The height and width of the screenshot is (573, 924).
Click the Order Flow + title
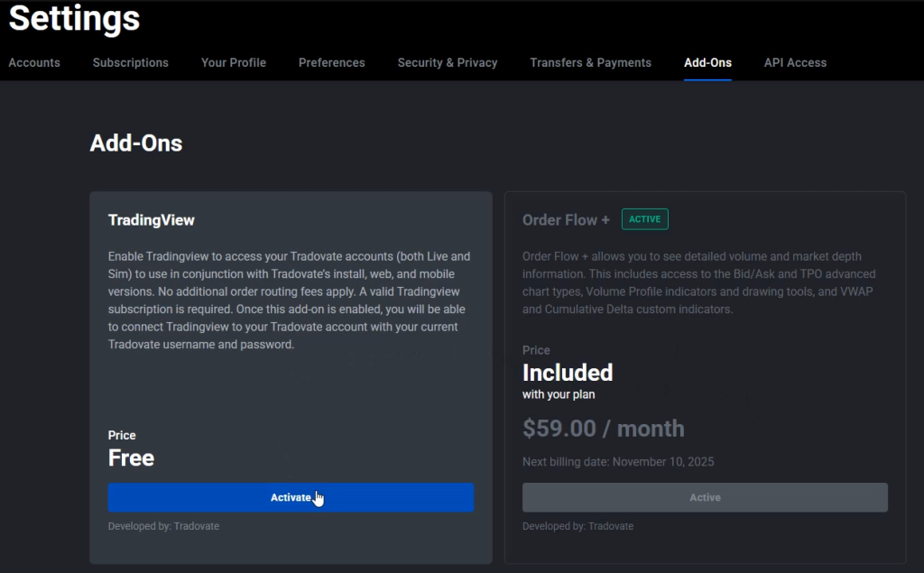(566, 220)
